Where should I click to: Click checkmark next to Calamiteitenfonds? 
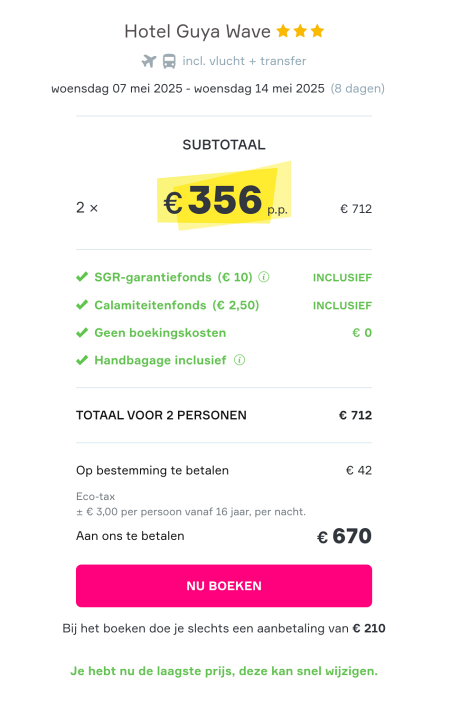tap(82, 305)
